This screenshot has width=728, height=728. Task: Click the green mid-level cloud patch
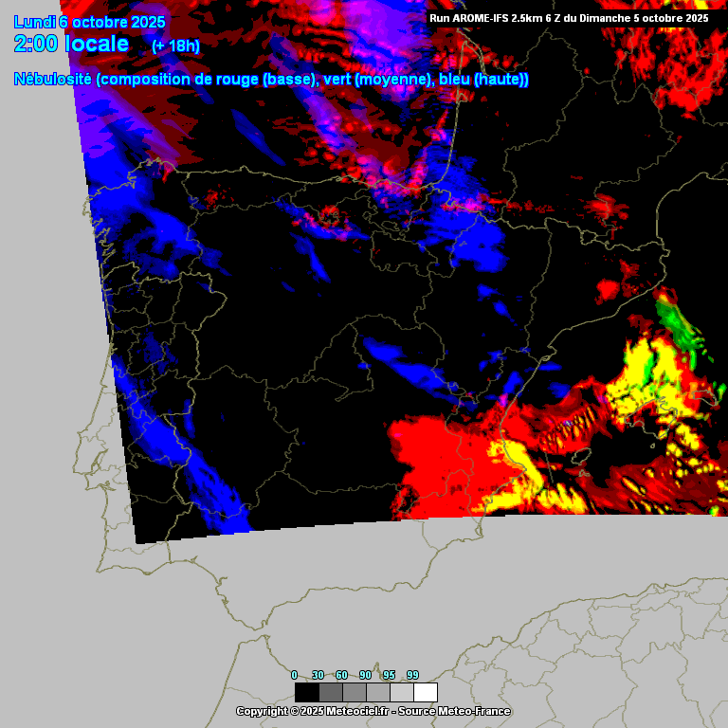(x=677, y=322)
